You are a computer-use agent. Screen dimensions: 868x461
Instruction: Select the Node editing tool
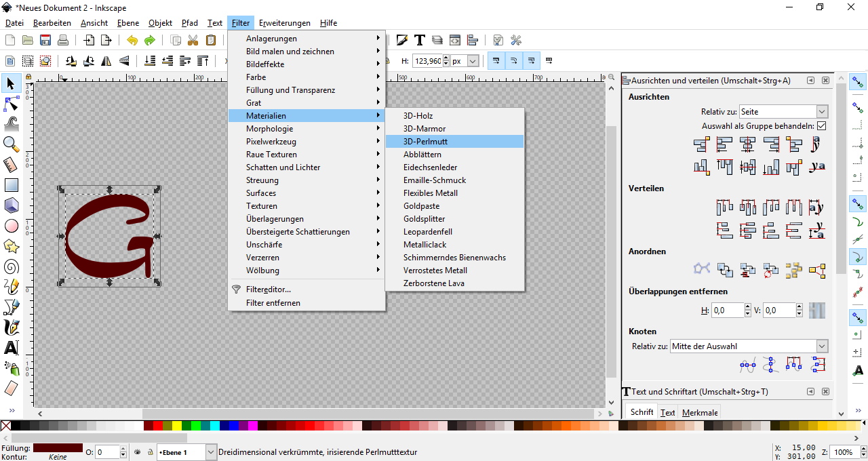click(11, 104)
